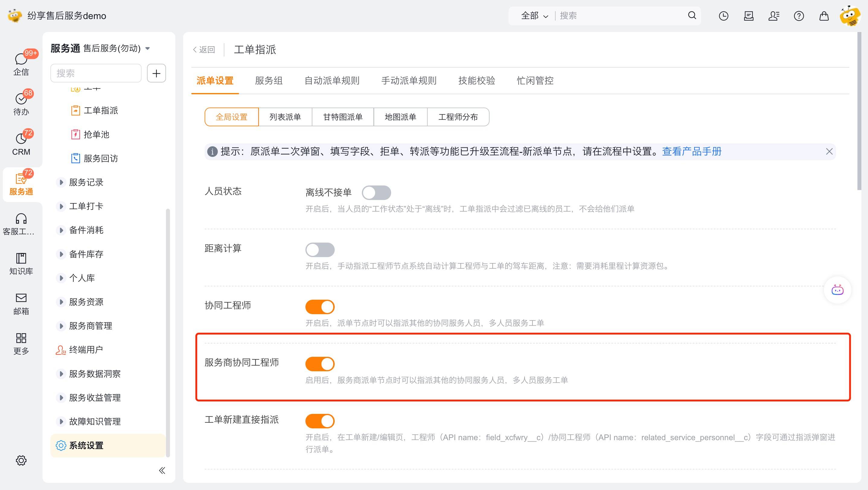868x490 pixels.
Task: Open the 邮箱 mailbox icon
Action: pyautogui.click(x=21, y=298)
